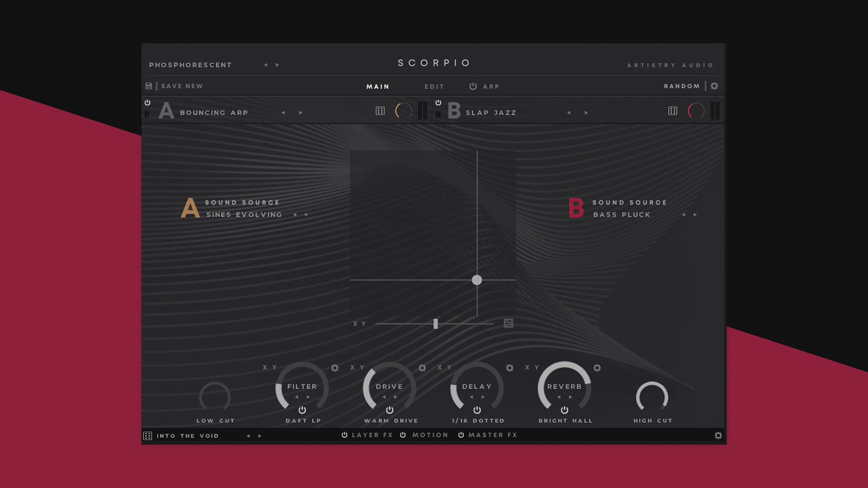Toggle the Drive effect power button

click(390, 410)
